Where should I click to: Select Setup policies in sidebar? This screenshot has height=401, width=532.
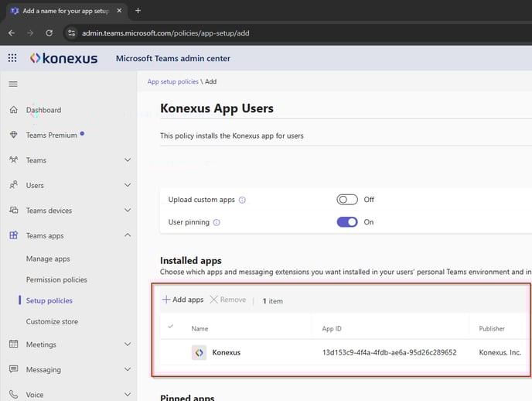(x=49, y=300)
